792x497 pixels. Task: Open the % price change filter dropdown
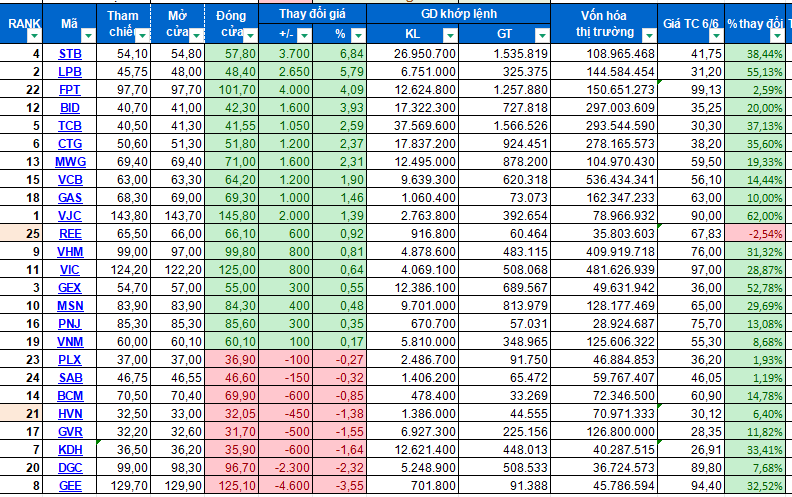(x=358, y=35)
